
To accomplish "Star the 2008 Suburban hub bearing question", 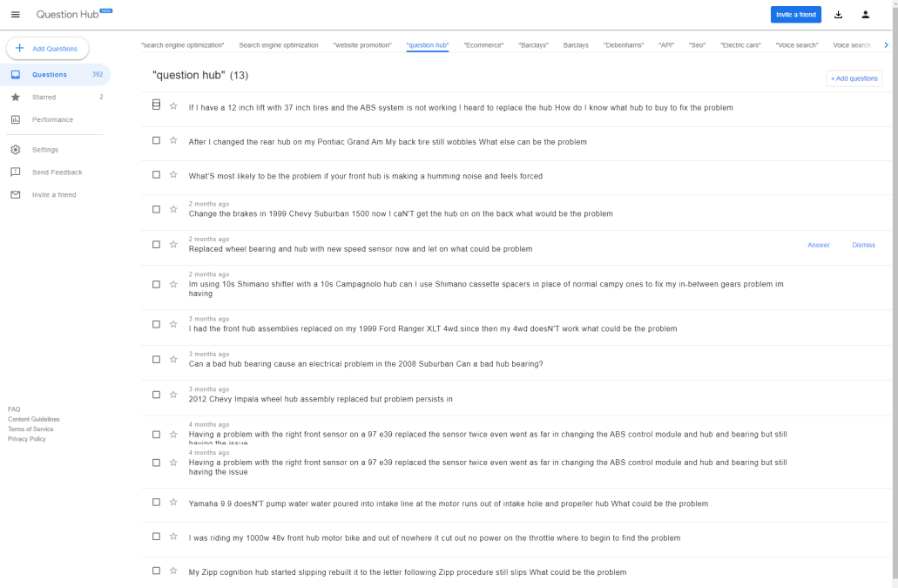I will tap(173, 360).
